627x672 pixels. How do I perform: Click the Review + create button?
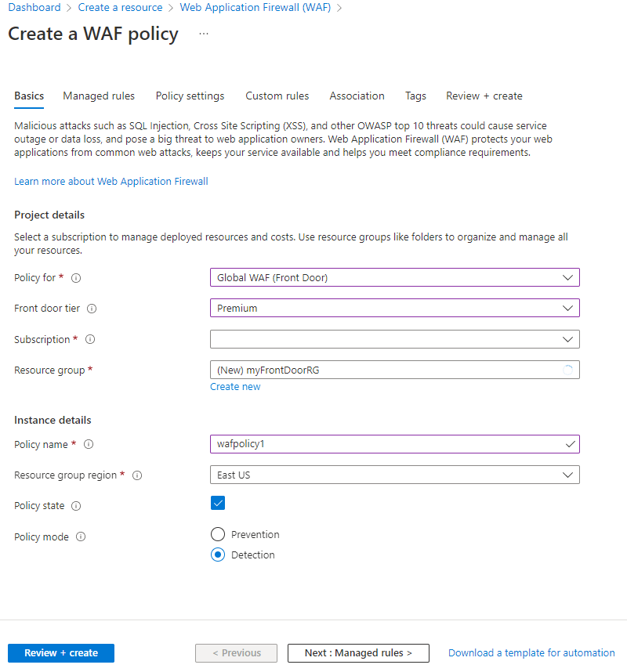tap(61, 653)
